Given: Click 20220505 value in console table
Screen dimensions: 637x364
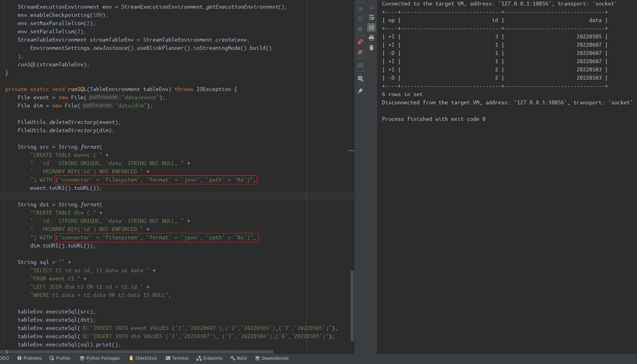Looking at the screenshot, I should point(589,37).
